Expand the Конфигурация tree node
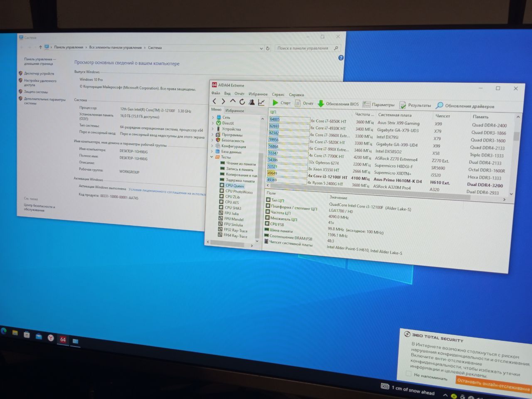This screenshot has width=532, height=399. 212,146
